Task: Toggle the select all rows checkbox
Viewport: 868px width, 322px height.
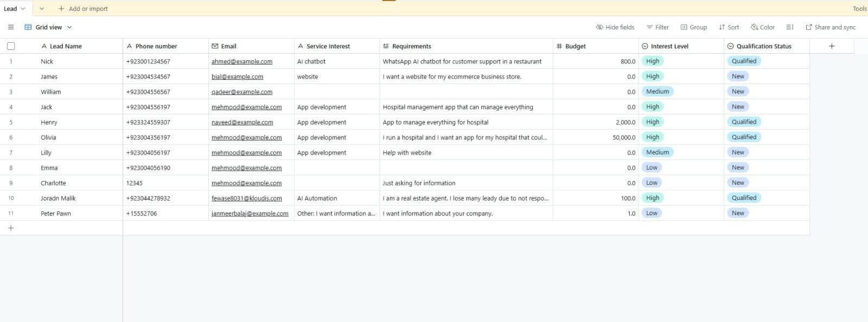Action: 11,46
